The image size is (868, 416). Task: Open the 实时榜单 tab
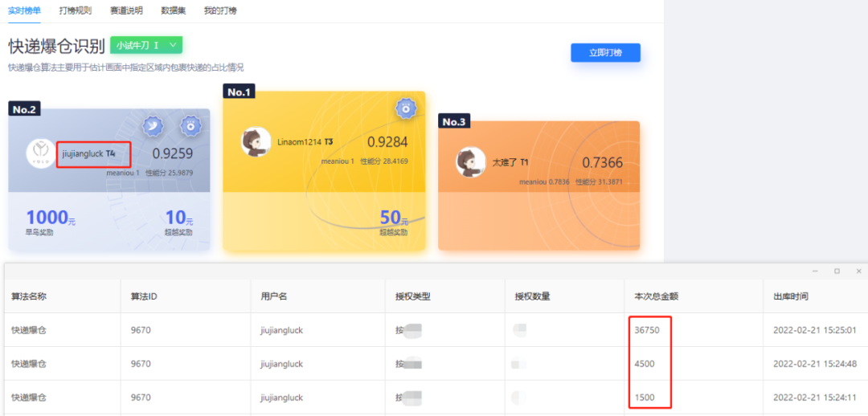(x=24, y=10)
